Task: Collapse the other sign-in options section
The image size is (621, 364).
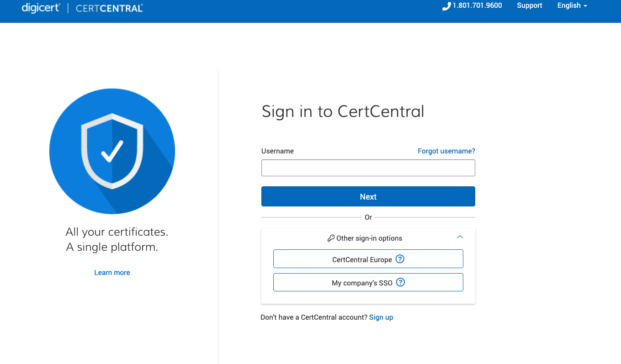Action: tap(460, 237)
